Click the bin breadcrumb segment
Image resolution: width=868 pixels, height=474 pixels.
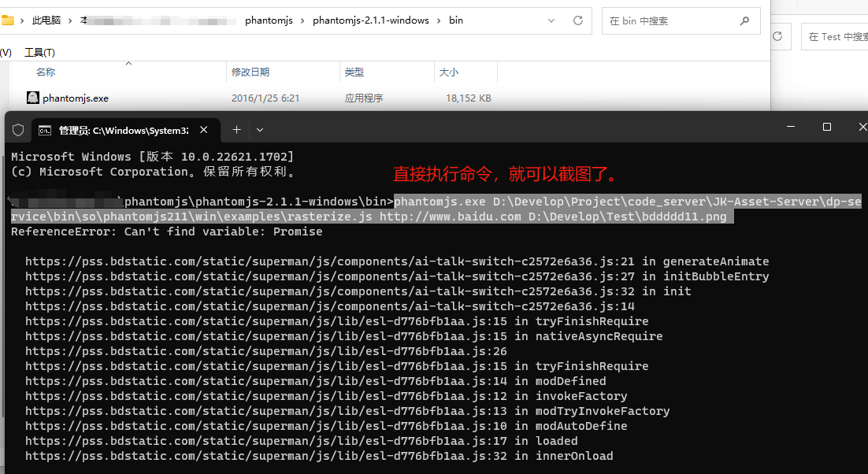tap(456, 20)
